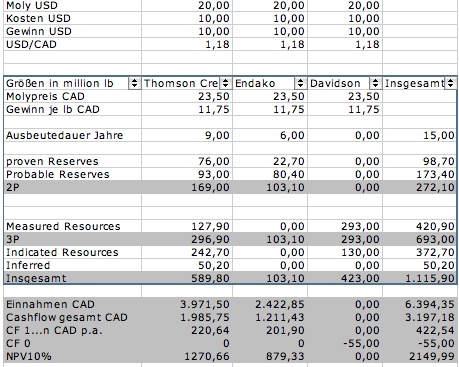Open filter dropdown on Endako column
Image resolution: width=459 pixels, height=367 pixels.
pos(300,83)
